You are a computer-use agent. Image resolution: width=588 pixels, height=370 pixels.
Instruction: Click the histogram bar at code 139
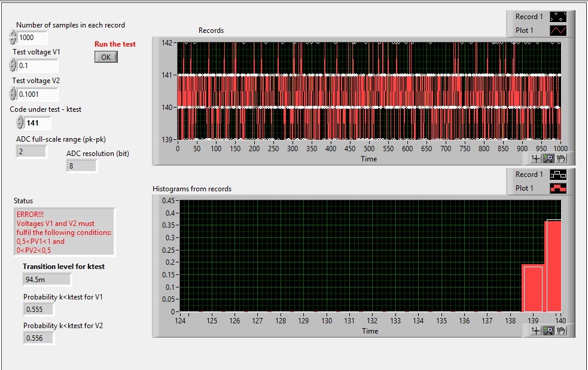[533, 289]
